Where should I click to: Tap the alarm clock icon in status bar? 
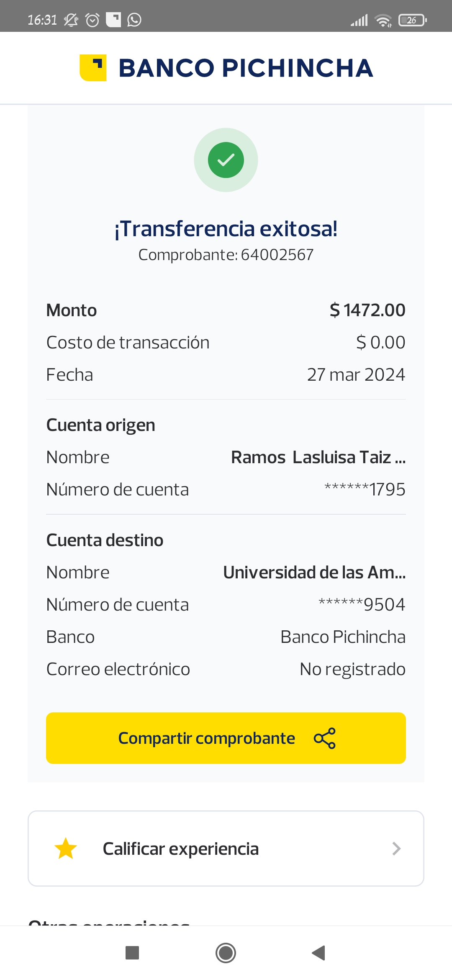92,20
